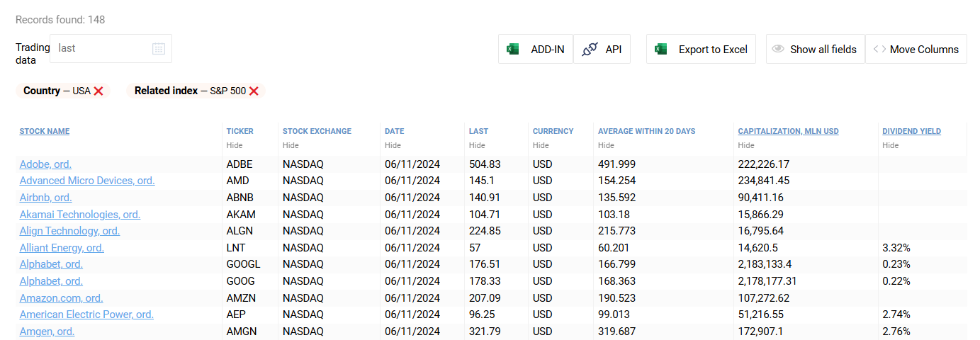
Task: Hide the Dividend Yield column
Action: pyautogui.click(x=890, y=145)
